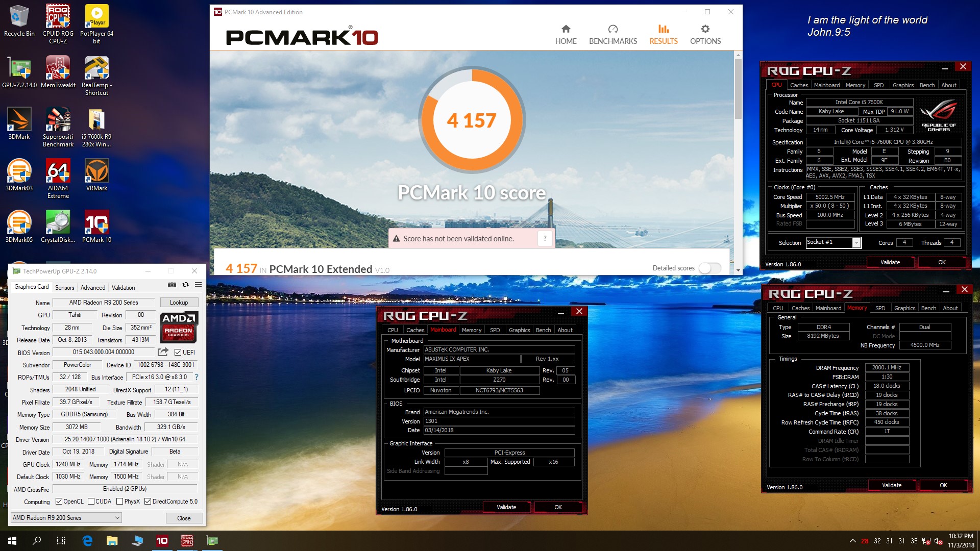Launch 3DMark05 desktop icon
The width and height of the screenshot is (980, 551).
pos(19,227)
